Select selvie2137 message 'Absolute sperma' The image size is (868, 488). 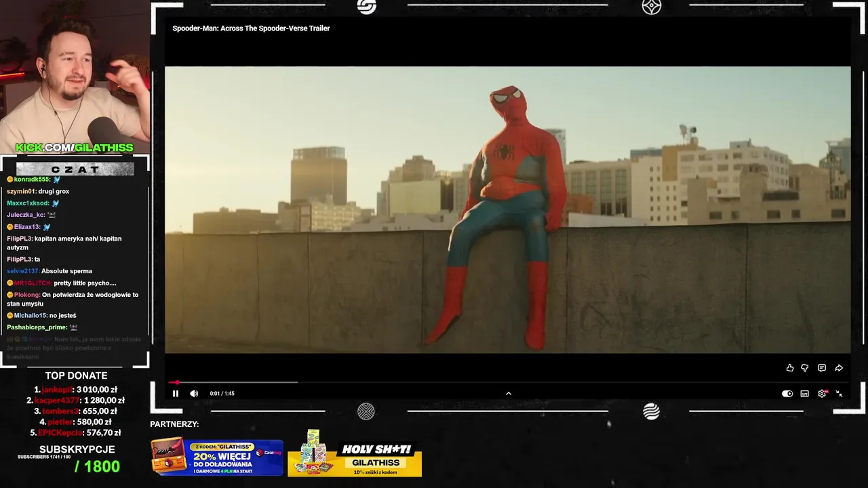click(66, 271)
